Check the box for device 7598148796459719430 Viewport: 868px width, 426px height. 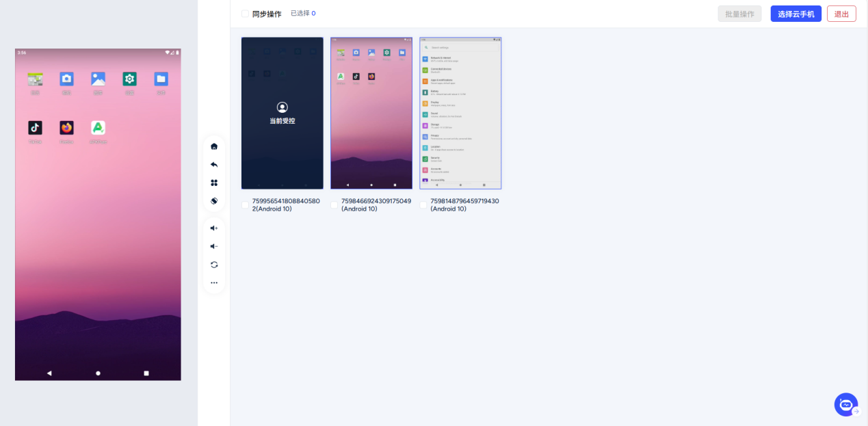pos(423,205)
